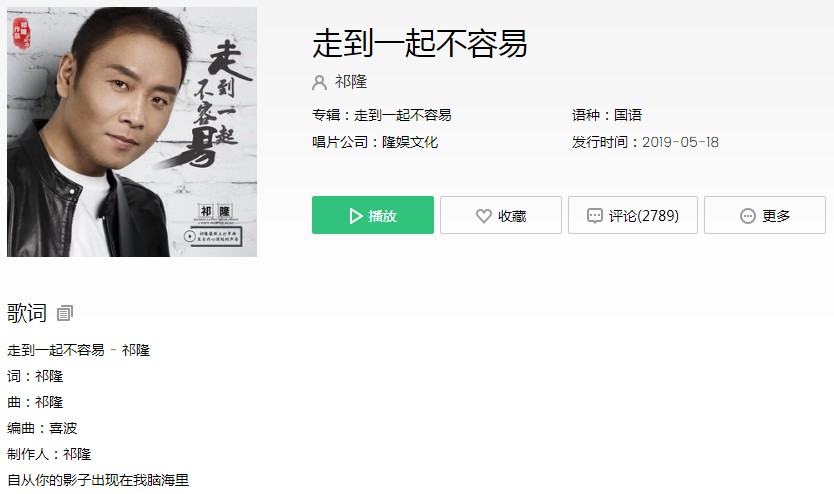Open 评论(2789) comments
Screen dimensions: 834x494
click(x=633, y=215)
